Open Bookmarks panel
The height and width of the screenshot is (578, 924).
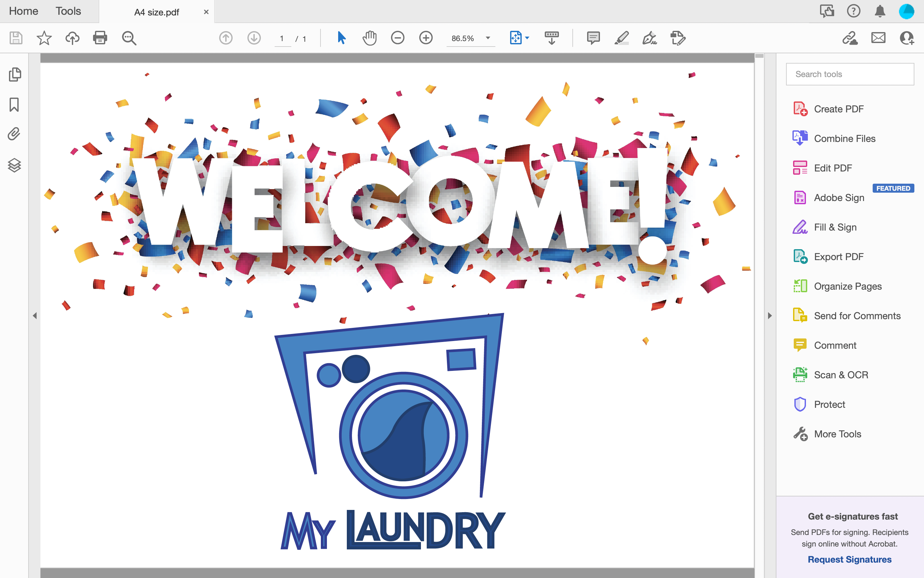[x=14, y=104]
